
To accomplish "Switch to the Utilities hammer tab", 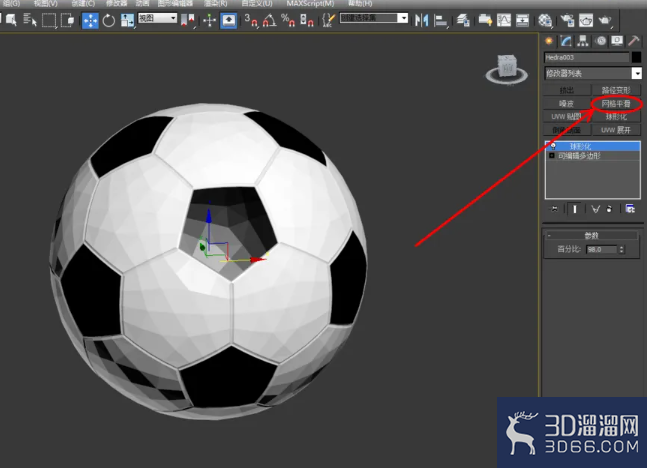I will (634, 41).
